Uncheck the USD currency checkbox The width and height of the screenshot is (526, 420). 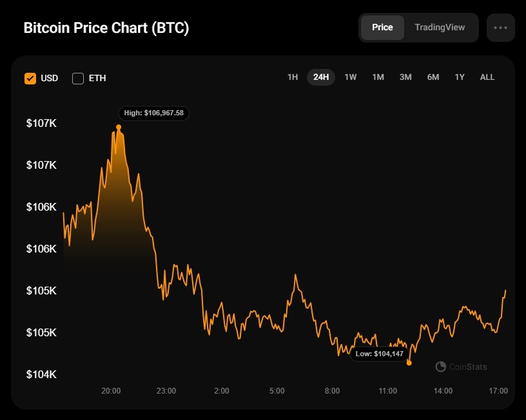(30, 79)
